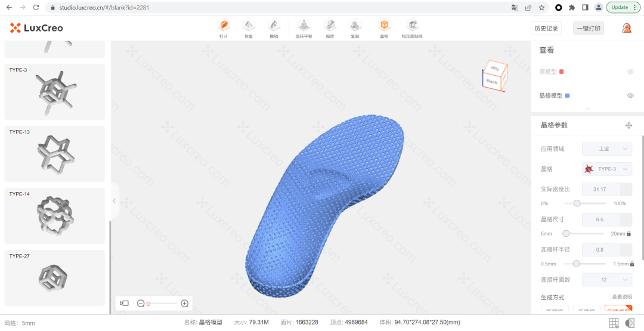Select the TYPE-27 lattice thumbnail
This screenshot has height=331, width=644.
pyautogui.click(x=55, y=277)
